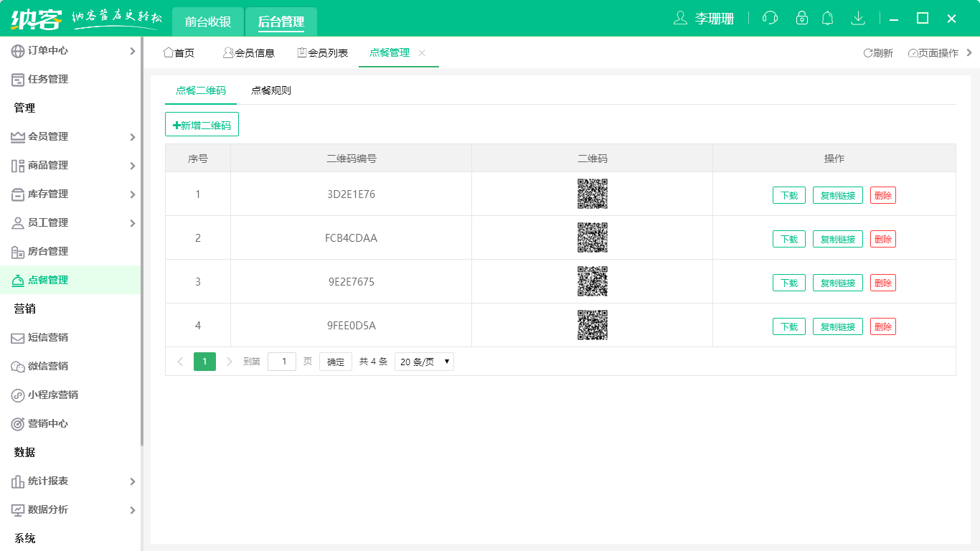The width and height of the screenshot is (980, 551).
Task: Open the 会员列表 member list tab
Action: click(x=321, y=52)
